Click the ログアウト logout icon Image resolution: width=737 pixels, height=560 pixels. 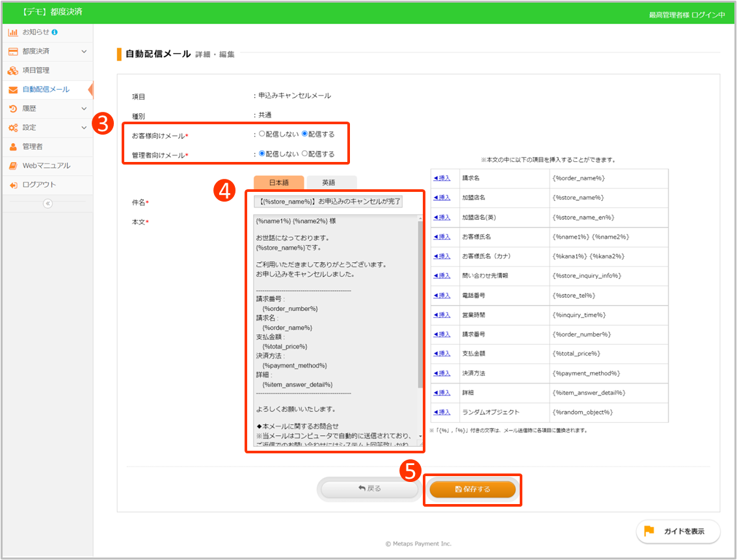(x=13, y=185)
